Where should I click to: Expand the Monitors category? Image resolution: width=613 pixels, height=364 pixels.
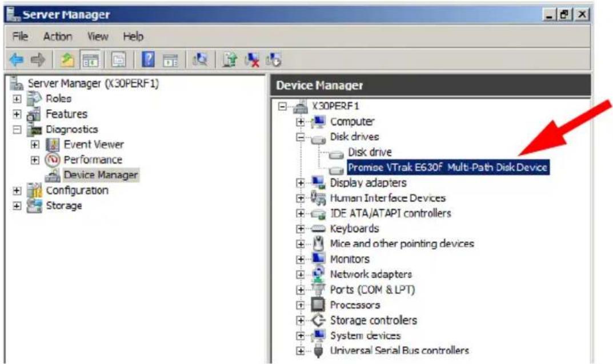point(301,259)
